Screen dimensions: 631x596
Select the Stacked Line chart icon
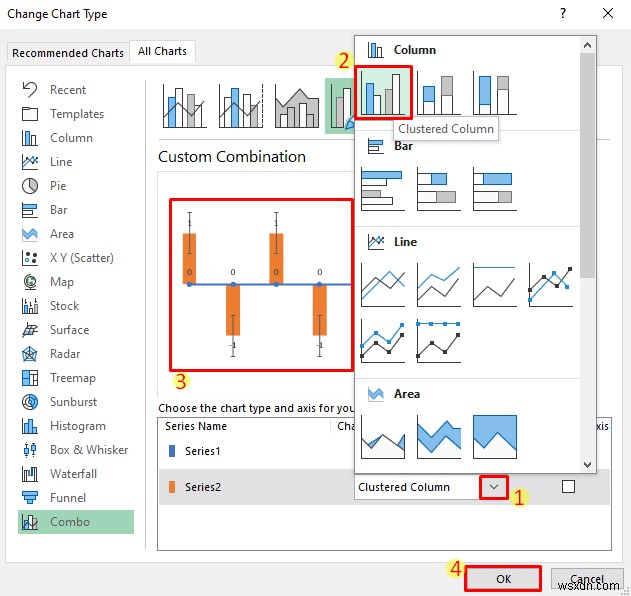pos(439,285)
